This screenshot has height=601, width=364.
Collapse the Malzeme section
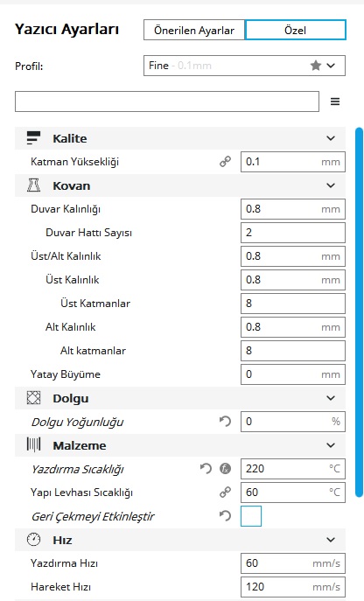point(331,445)
